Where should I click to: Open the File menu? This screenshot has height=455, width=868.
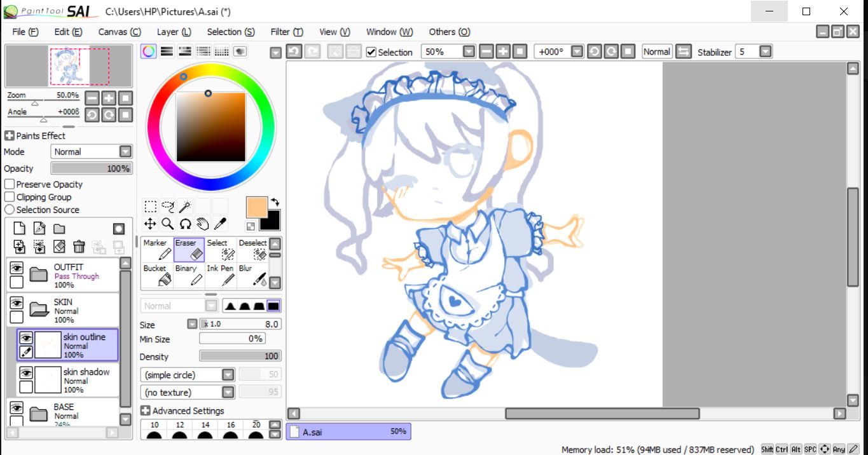click(25, 32)
